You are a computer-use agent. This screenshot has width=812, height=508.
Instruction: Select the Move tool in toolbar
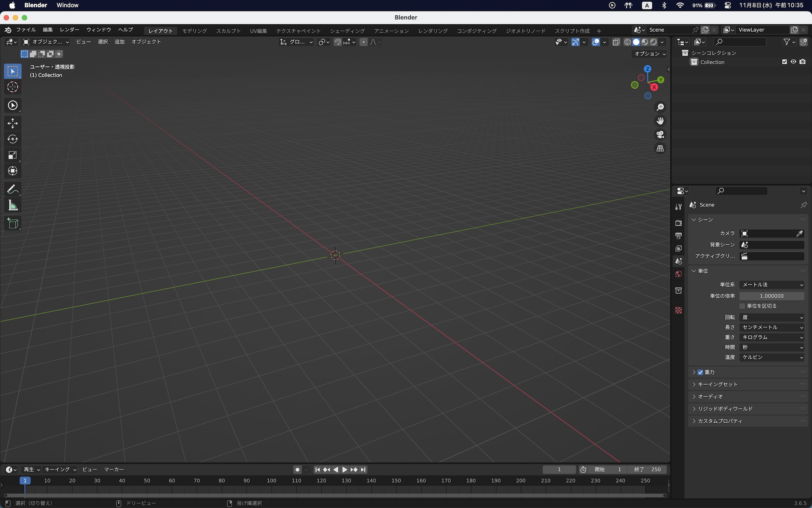click(13, 123)
